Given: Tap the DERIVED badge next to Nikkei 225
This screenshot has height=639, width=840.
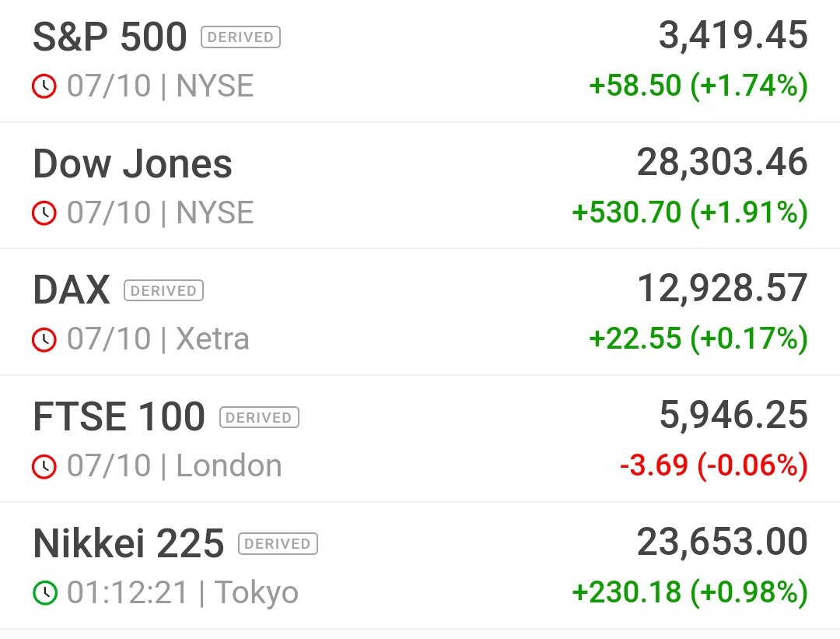Looking at the screenshot, I should [278, 543].
